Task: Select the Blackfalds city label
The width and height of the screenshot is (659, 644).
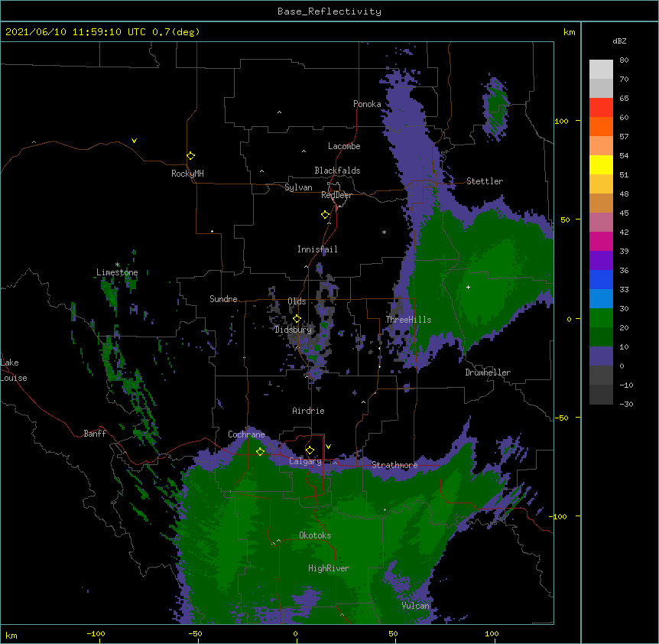Action: (337, 171)
